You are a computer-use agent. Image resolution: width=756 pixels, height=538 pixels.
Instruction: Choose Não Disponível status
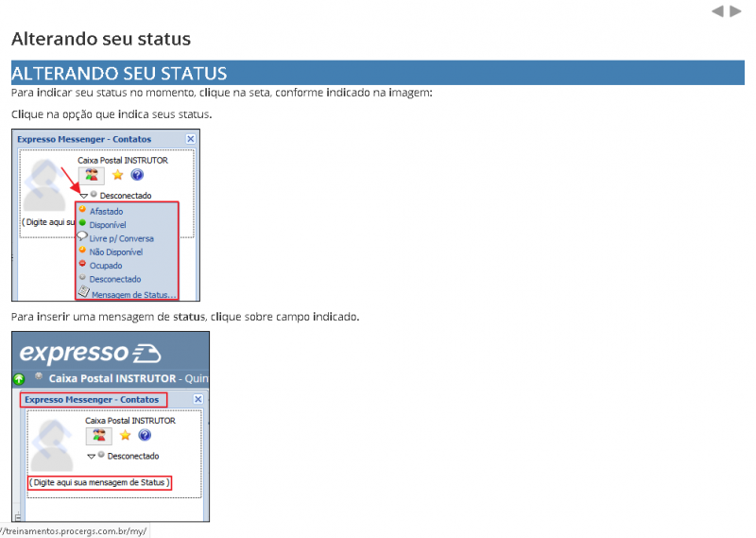[116, 252]
